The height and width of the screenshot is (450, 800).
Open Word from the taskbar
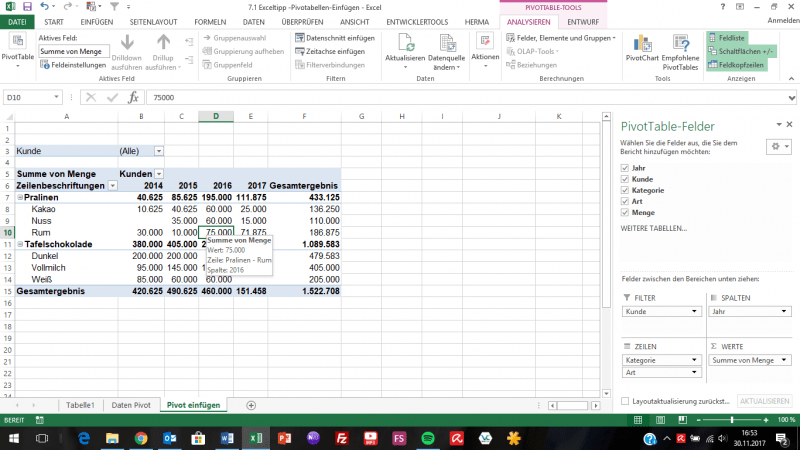pyautogui.click(x=227, y=438)
